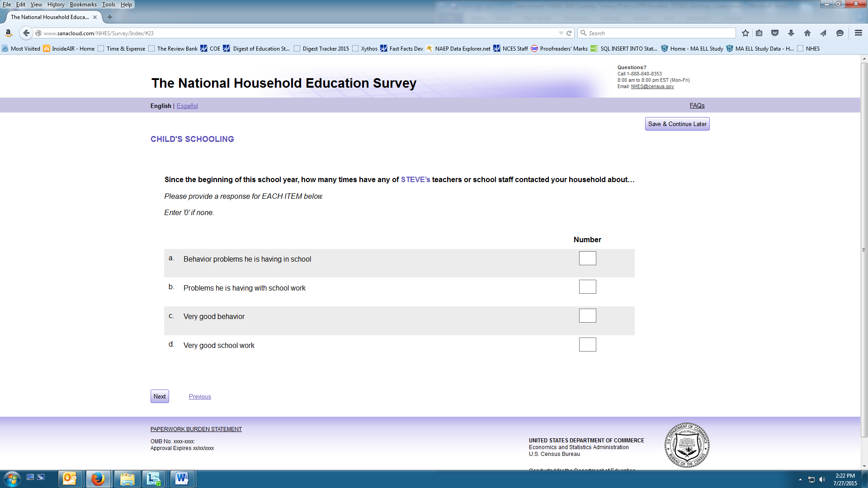Open the downloads arrow icon

pos(791,33)
